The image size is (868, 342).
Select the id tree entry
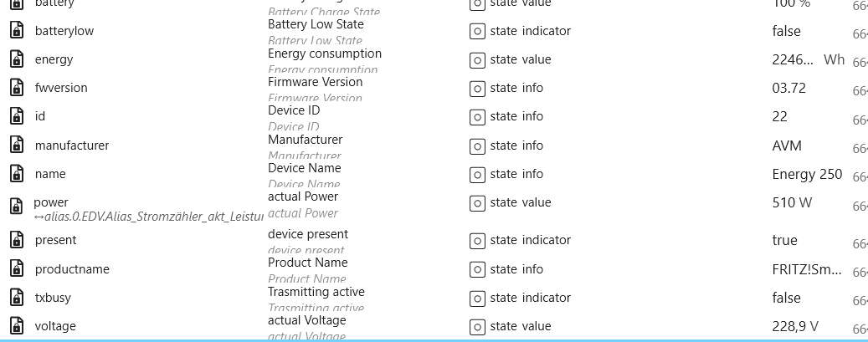click(x=40, y=116)
